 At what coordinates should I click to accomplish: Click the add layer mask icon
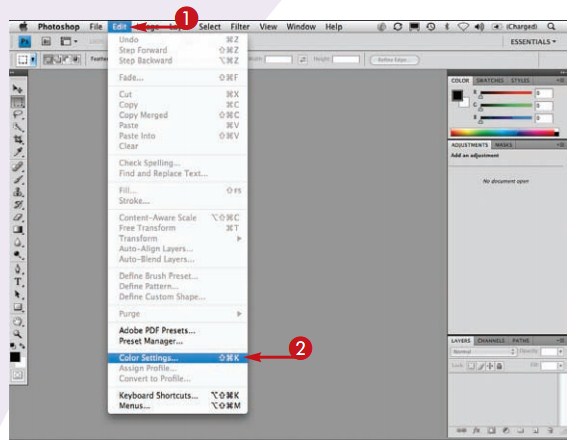pyautogui.click(x=491, y=431)
